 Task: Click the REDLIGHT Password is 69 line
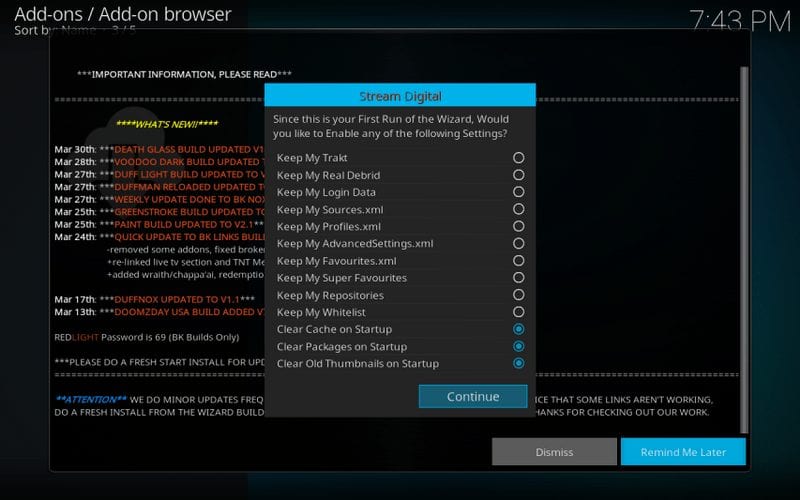[146, 337]
